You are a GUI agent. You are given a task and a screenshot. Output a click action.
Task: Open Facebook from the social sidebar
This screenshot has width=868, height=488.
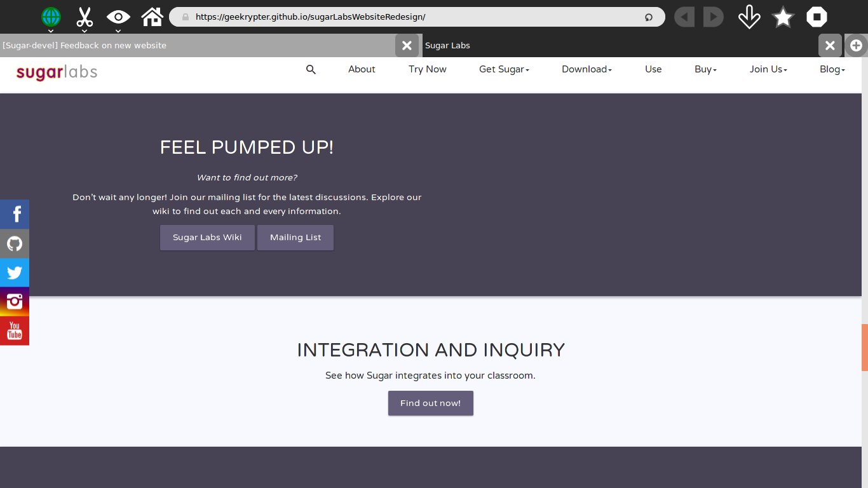[15, 214]
